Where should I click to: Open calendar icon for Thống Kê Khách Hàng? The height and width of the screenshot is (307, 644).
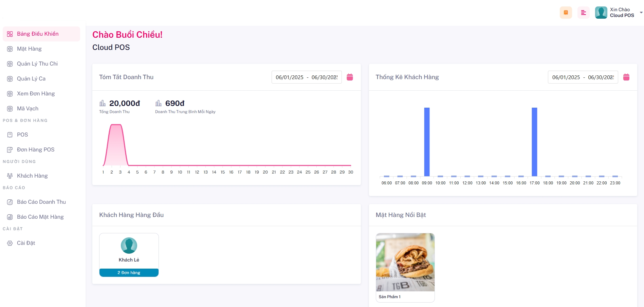coord(626,77)
